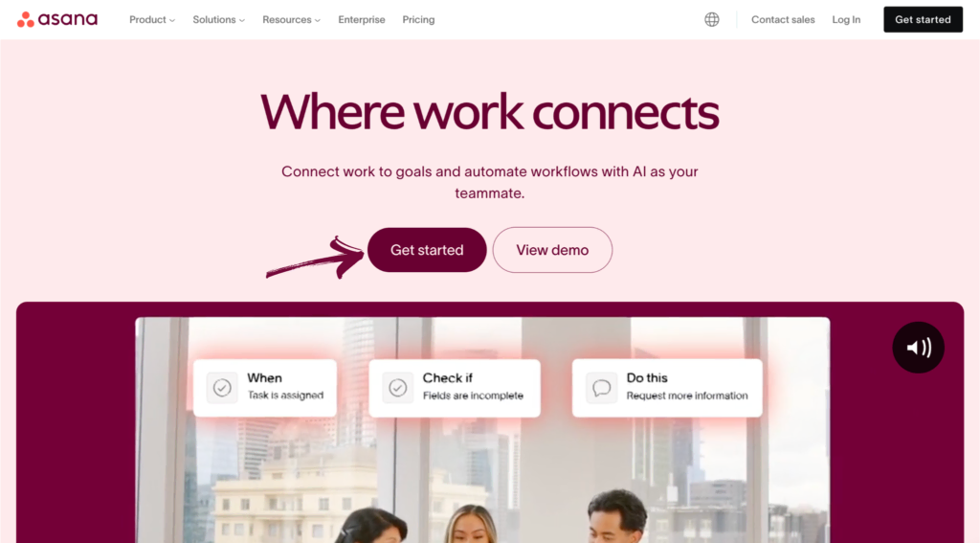Click the speech bubble icon in Do this card

(x=601, y=388)
